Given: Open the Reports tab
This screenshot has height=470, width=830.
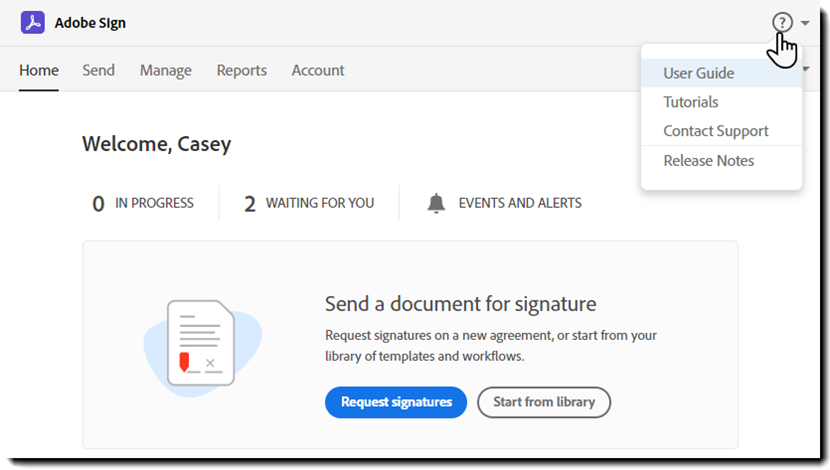Looking at the screenshot, I should point(241,70).
